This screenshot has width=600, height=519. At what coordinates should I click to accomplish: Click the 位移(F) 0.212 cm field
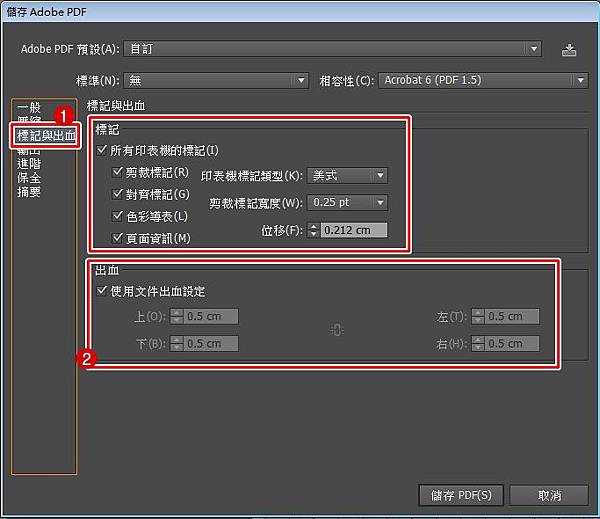354,230
